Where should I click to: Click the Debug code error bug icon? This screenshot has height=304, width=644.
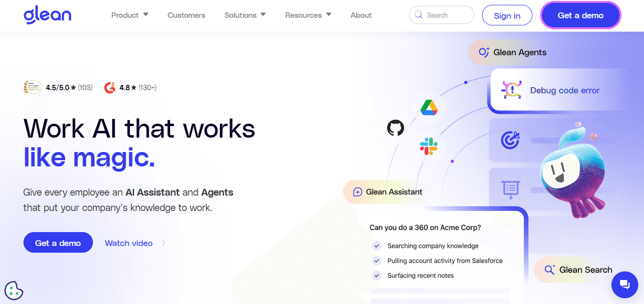pos(511,90)
